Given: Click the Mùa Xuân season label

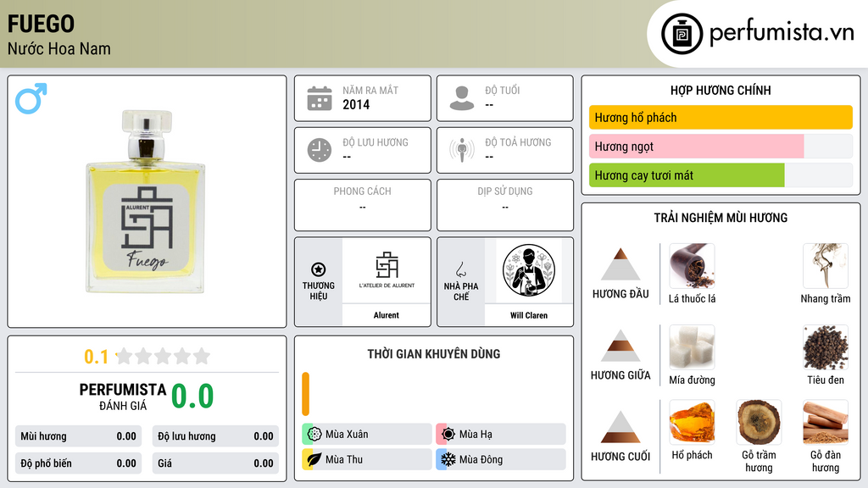Looking at the screenshot, I should click(347, 435).
